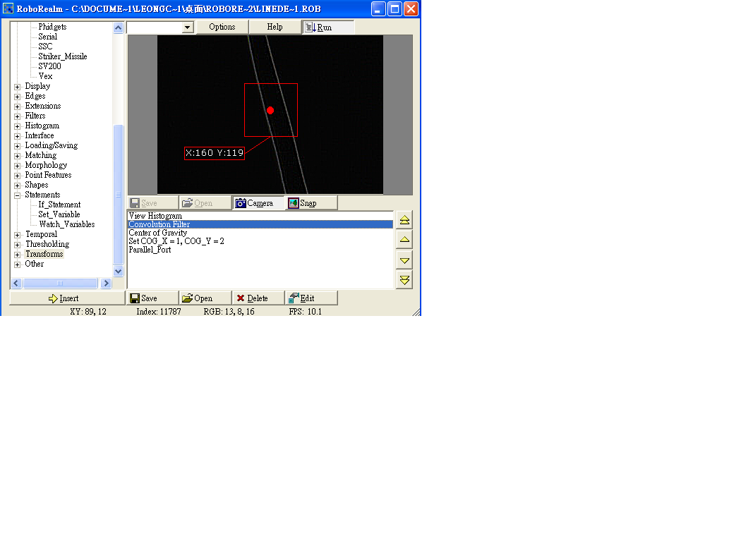753x560 pixels.
Task: Move module to bottom with double-down arrow
Action: [x=404, y=280]
